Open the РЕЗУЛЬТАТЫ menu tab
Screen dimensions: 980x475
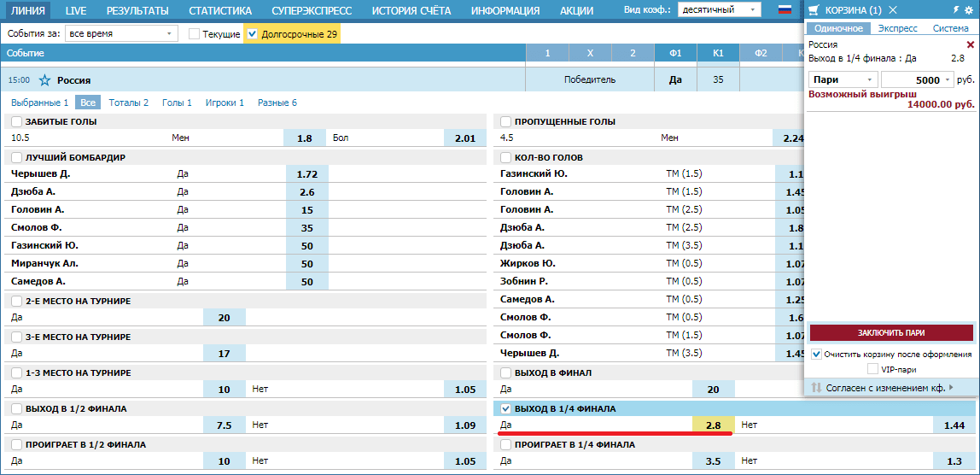tap(137, 10)
